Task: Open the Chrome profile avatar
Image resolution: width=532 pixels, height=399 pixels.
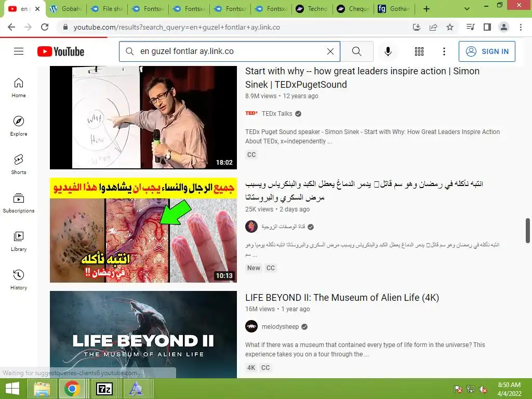Action: (x=504, y=27)
